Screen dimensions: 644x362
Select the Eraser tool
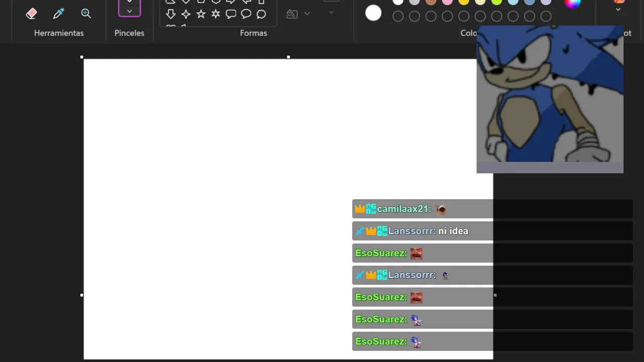tap(31, 14)
